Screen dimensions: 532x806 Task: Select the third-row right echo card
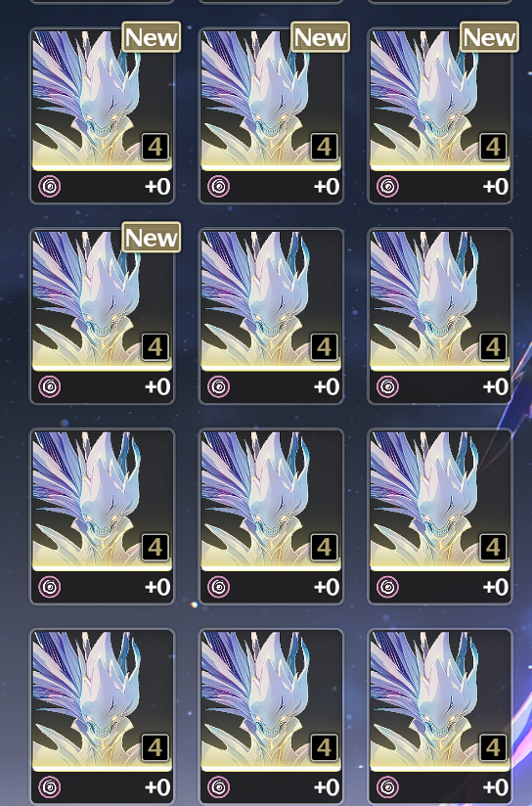tap(440, 516)
